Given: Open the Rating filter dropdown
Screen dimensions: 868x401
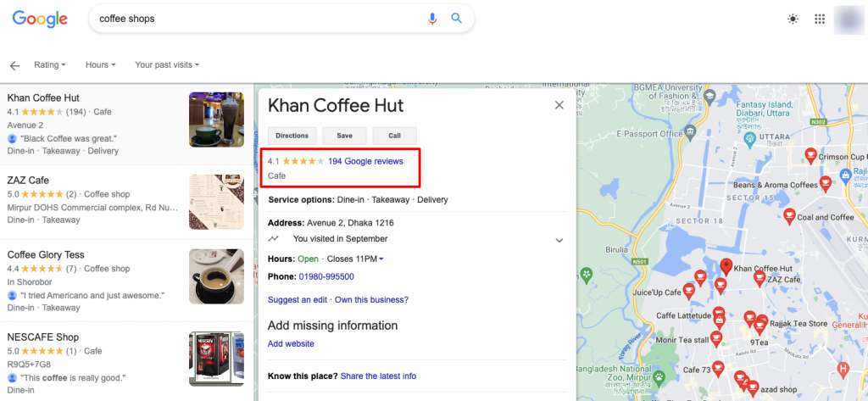Looking at the screenshot, I should click(x=50, y=64).
